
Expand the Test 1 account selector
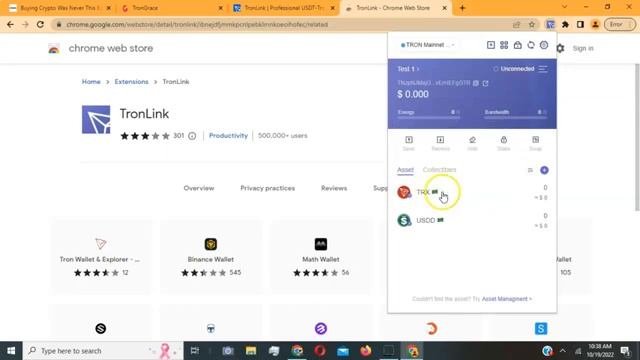click(x=408, y=69)
